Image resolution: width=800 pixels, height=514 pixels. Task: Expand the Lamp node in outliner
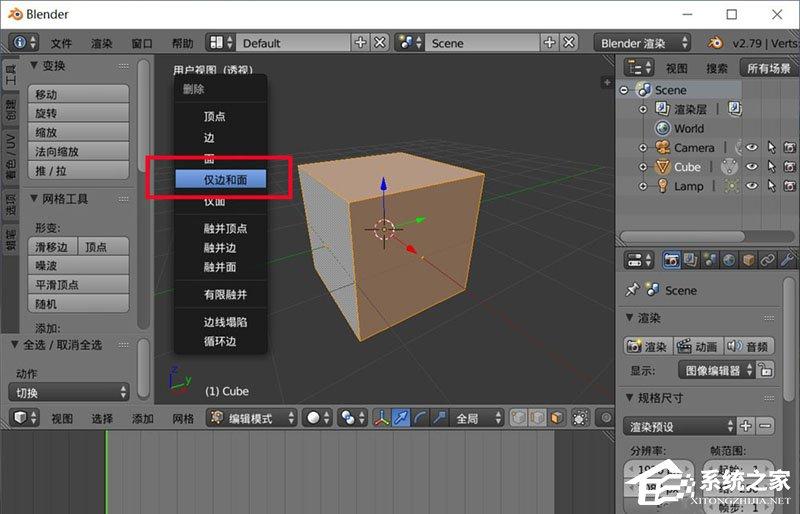coord(643,186)
